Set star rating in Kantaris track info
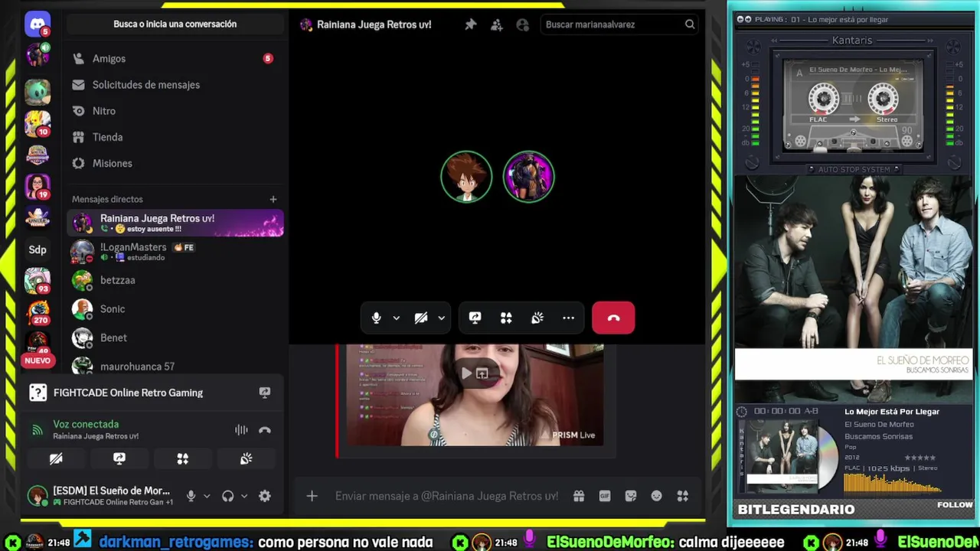 pyautogui.click(x=920, y=458)
